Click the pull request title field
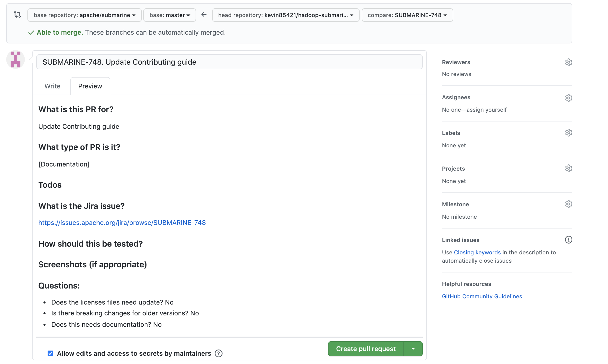608x364 pixels. [229, 62]
